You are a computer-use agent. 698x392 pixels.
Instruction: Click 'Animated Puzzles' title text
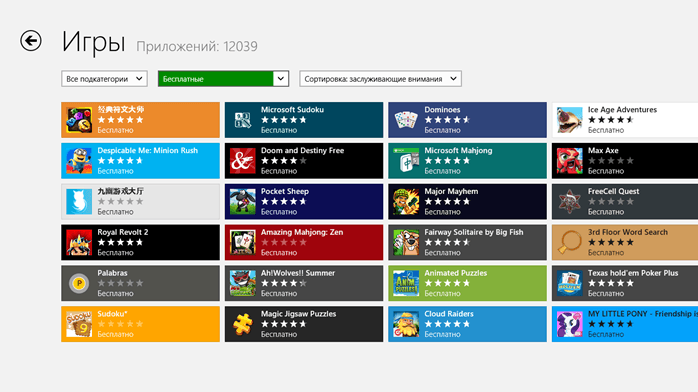455,273
